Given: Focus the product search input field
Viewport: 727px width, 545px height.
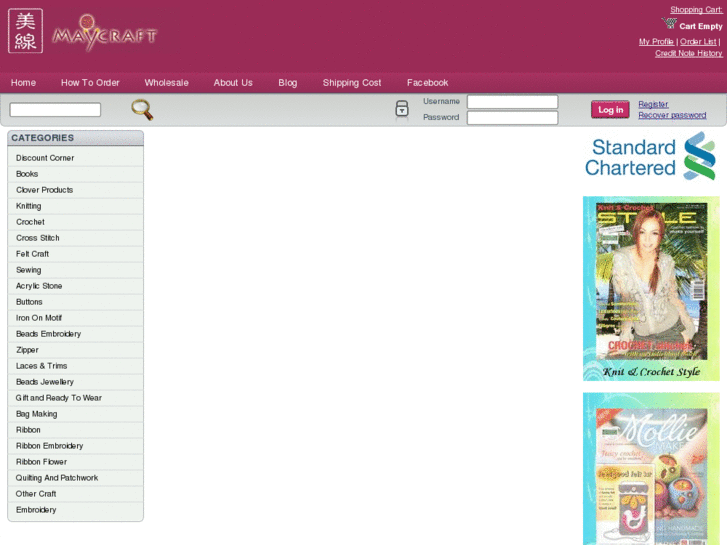Looking at the screenshot, I should 55,110.
